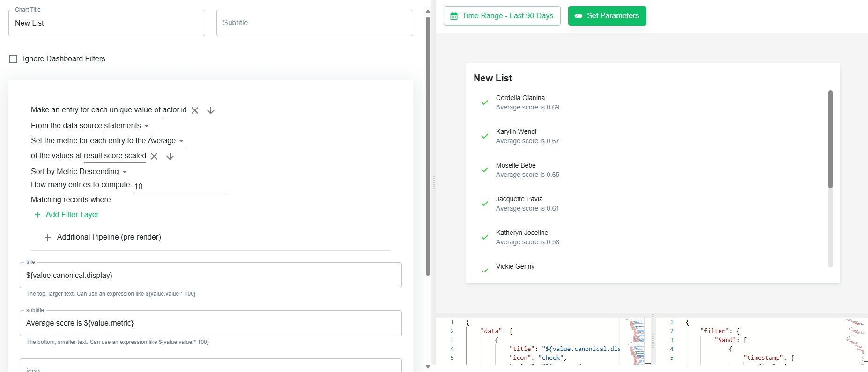This screenshot has width=868, height=372.
Task: Click the Chart Title input field
Action: tap(106, 23)
